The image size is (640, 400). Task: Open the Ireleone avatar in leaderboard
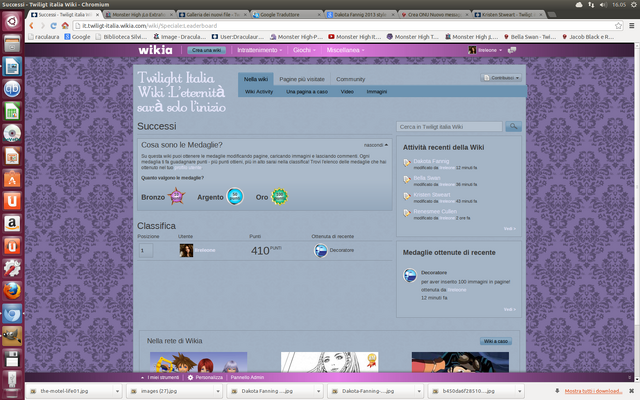186,251
